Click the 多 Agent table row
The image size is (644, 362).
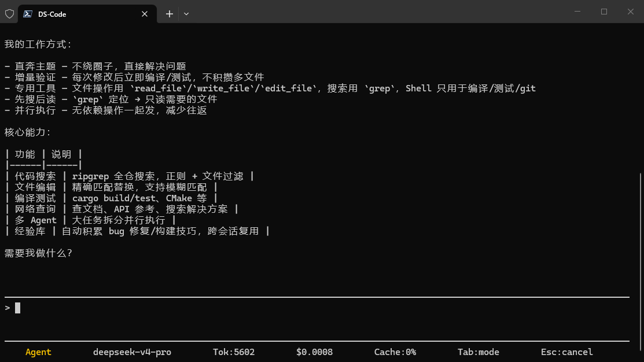[x=90, y=220]
